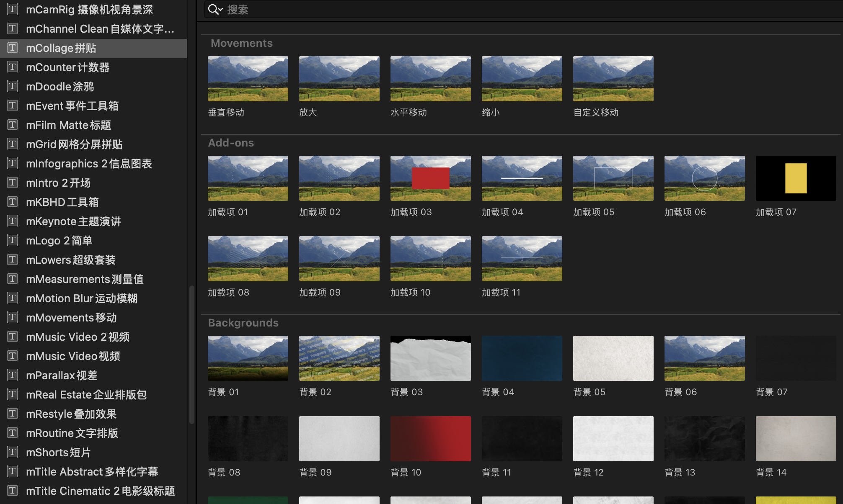The image size is (843, 504).
Task: Choose 背景 08 black texture background
Action: click(248, 439)
